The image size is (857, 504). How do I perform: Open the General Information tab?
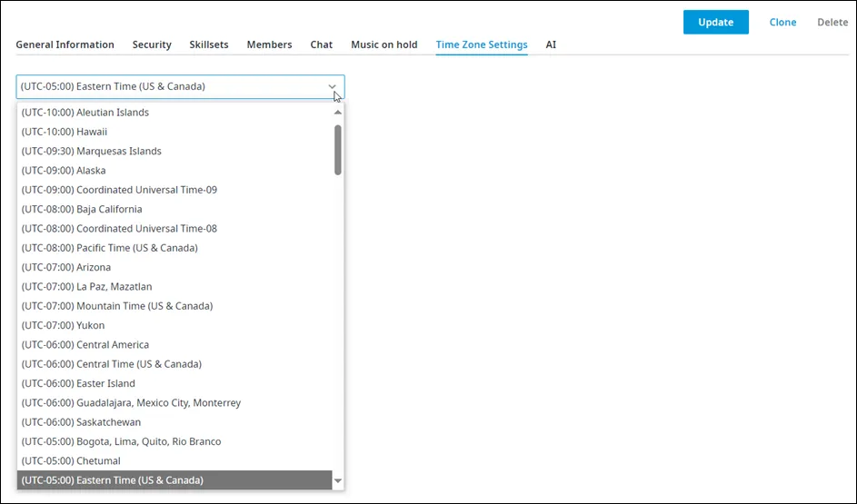[x=65, y=44]
